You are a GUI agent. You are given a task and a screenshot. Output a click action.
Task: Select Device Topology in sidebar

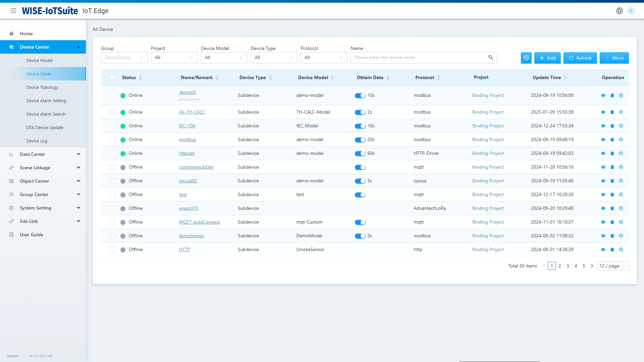pyautogui.click(x=43, y=87)
